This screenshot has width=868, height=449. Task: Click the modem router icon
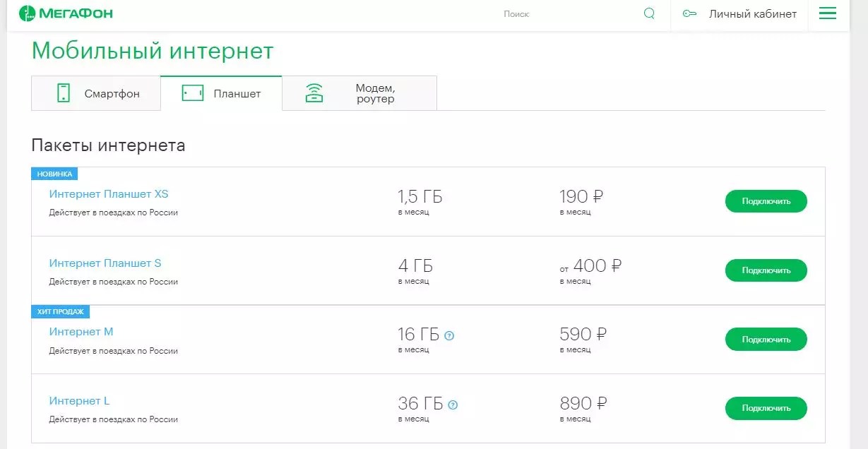tap(314, 93)
